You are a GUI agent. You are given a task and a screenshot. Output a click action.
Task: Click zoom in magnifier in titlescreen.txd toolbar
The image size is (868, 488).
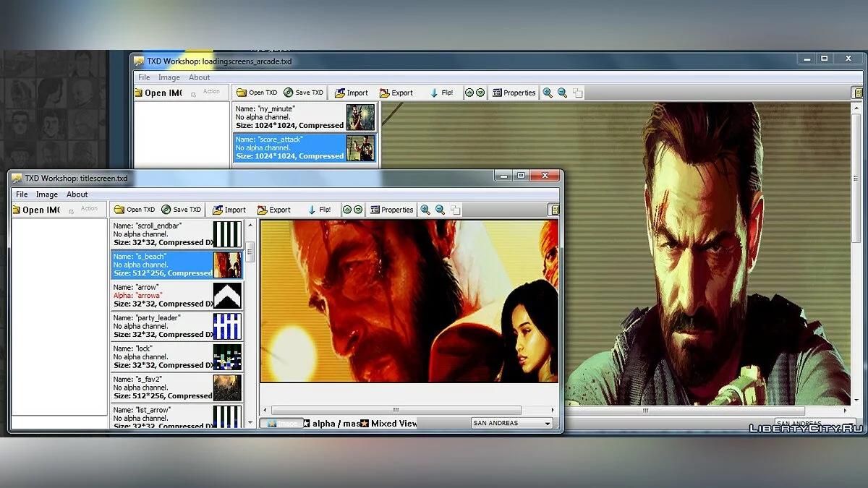[x=425, y=210]
